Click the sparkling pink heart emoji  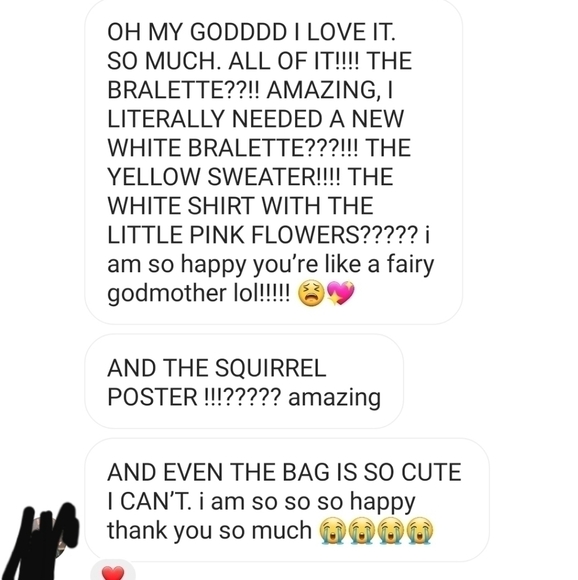pyautogui.click(x=341, y=293)
